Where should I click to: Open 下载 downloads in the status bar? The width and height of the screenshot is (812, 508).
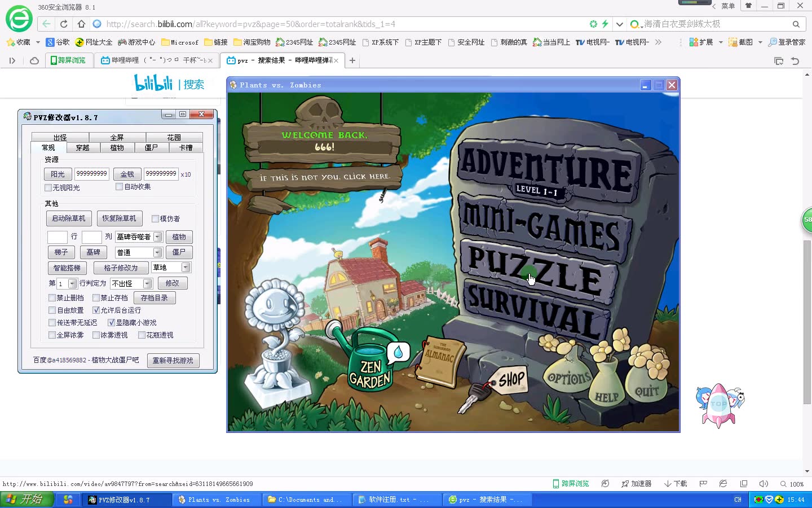click(x=676, y=484)
